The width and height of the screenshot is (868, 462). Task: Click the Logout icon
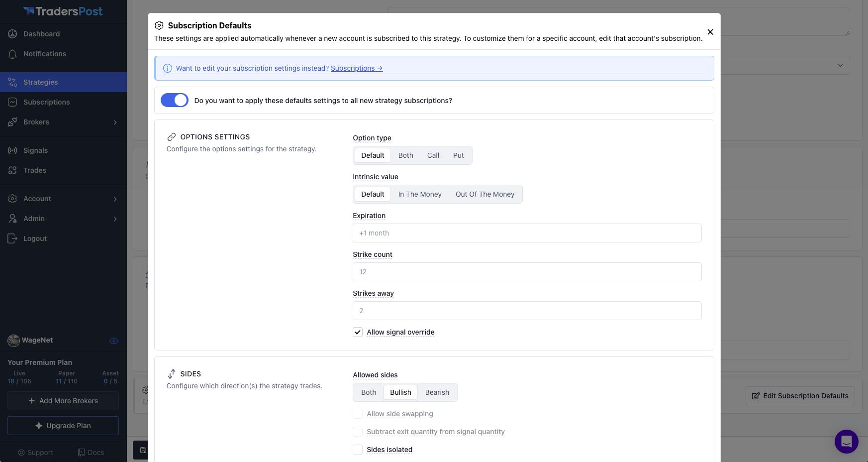click(12, 238)
